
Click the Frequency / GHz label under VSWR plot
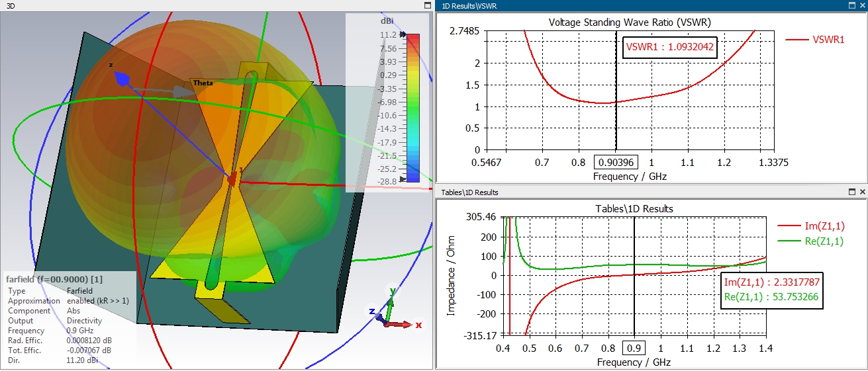coord(630,177)
